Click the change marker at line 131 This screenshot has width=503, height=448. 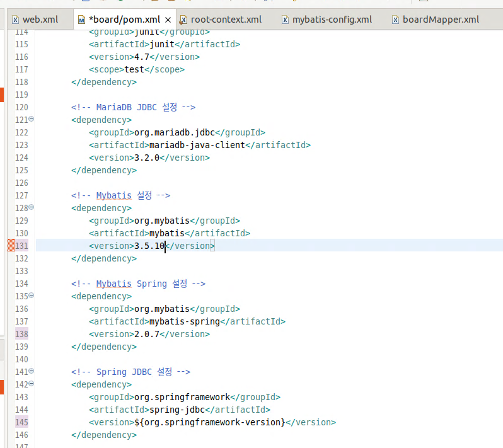coord(11,246)
